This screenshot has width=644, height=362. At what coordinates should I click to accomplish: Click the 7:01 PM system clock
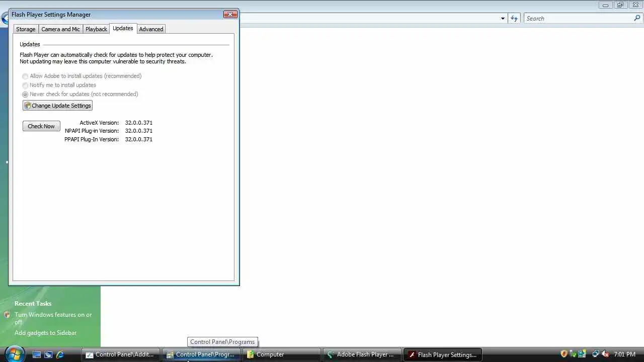624,354
